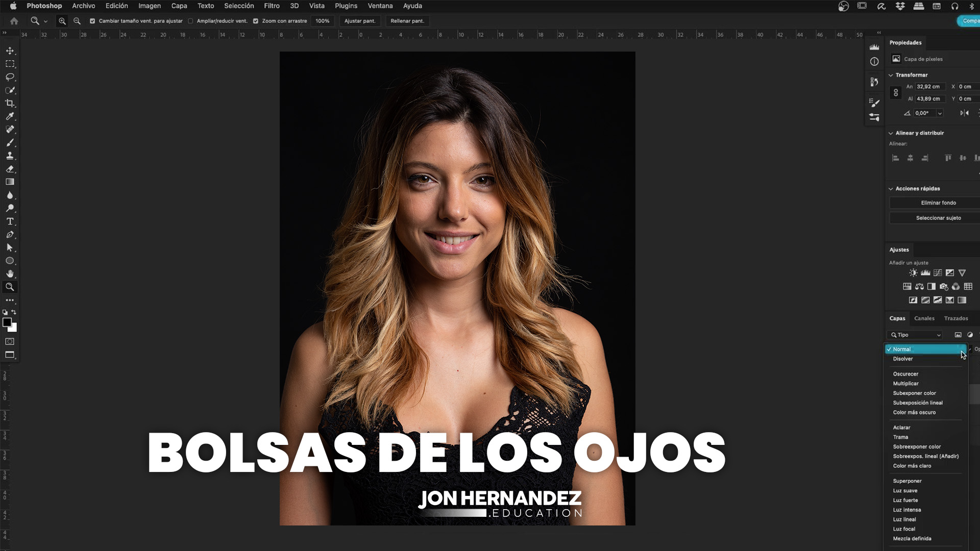This screenshot has height=551, width=980.
Task: Choose Multiplicar blend mode
Action: click(905, 384)
